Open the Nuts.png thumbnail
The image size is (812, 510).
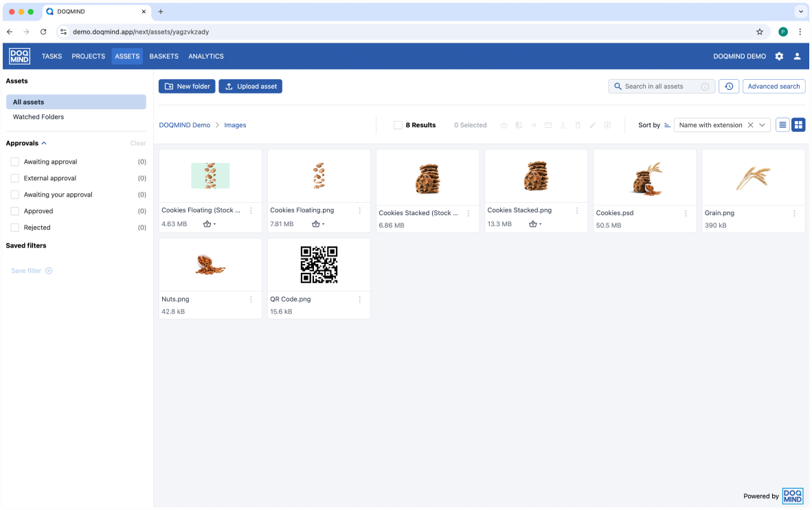pyautogui.click(x=210, y=265)
